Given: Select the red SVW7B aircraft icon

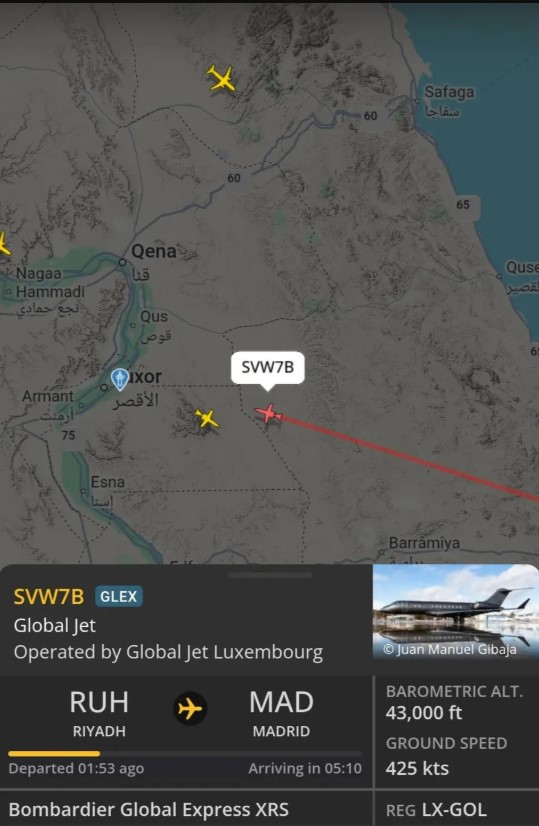Looking at the screenshot, I should [x=269, y=414].
